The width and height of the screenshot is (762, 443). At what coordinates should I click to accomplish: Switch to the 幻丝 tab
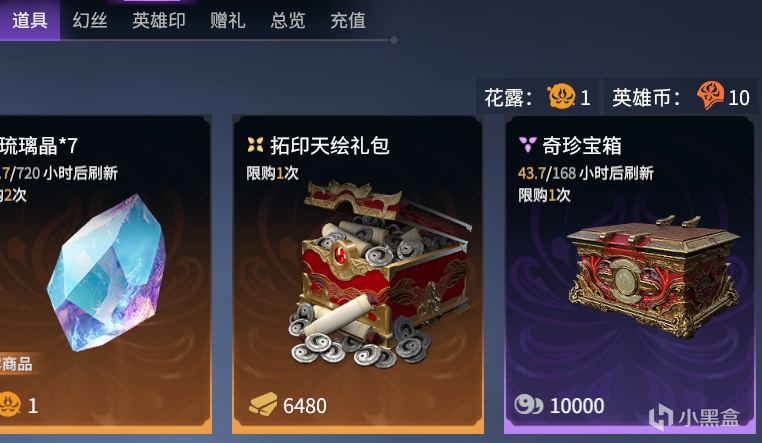pos(89,20)
